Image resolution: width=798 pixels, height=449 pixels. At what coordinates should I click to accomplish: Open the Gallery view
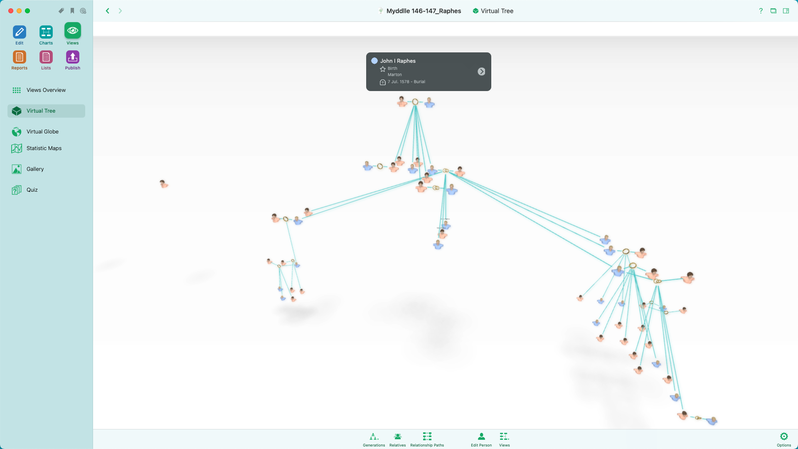tap(46, 169)
